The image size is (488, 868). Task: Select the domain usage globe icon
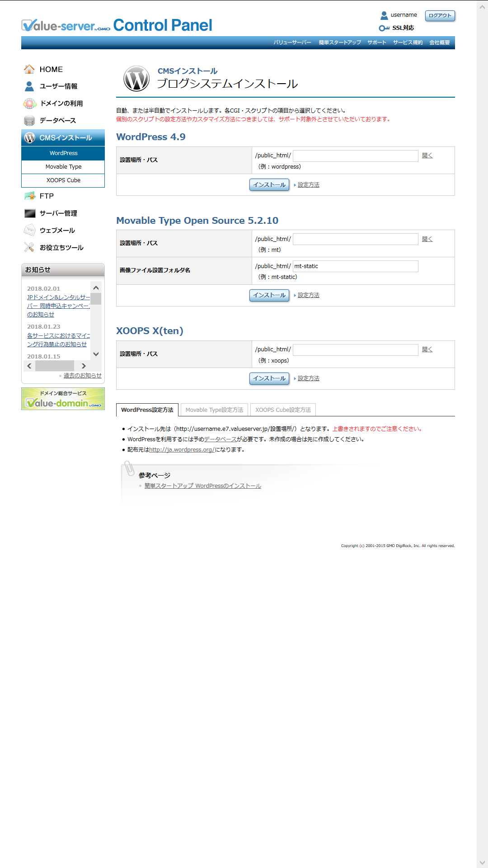click(29, 104)
